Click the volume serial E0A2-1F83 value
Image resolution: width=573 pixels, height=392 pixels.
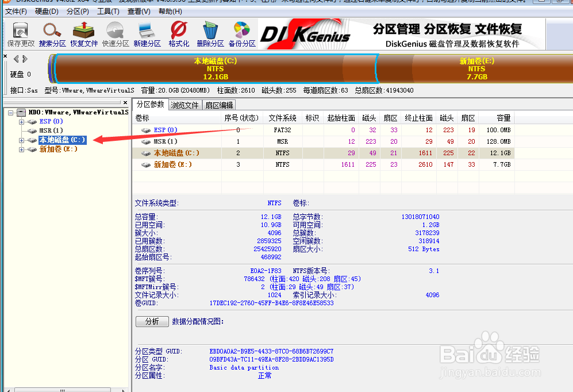266,271
